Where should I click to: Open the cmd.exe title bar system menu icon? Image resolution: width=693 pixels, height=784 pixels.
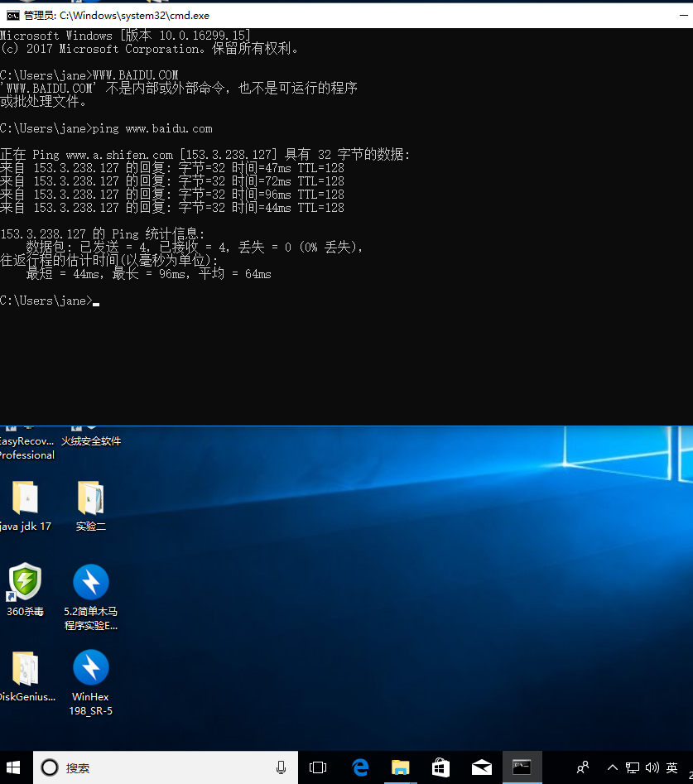(12, 15)
